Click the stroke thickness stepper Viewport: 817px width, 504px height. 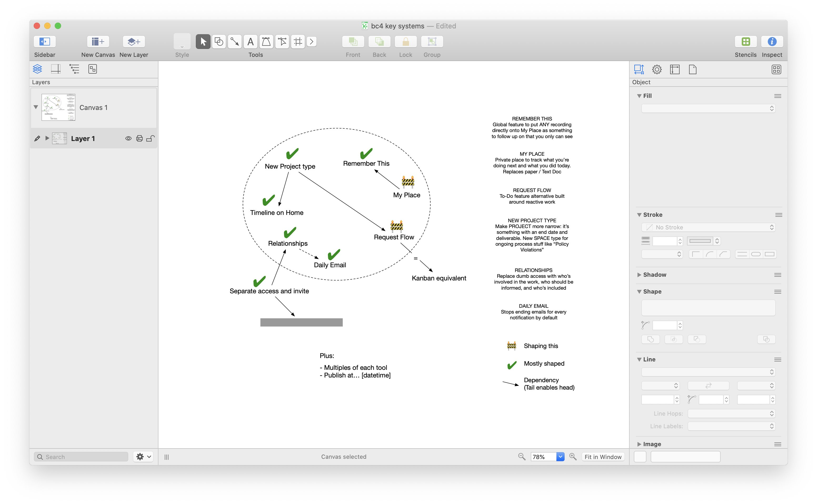click(x=680, y=241)
